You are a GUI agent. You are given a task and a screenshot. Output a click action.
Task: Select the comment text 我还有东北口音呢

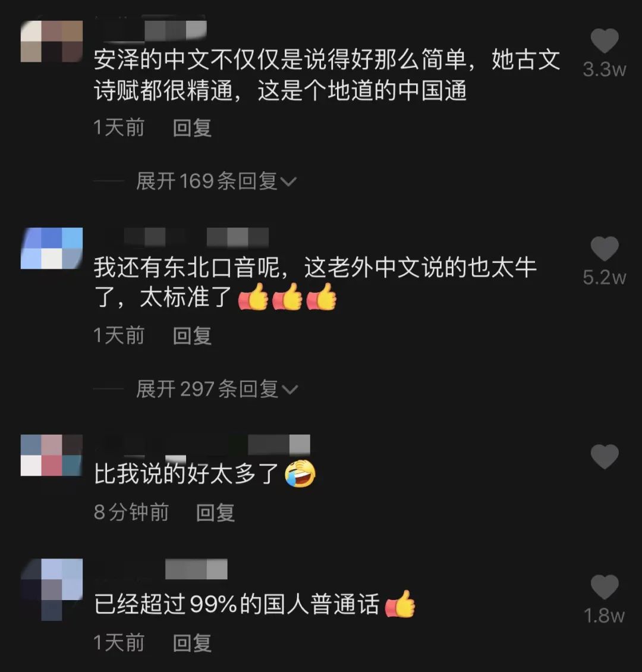187,268
